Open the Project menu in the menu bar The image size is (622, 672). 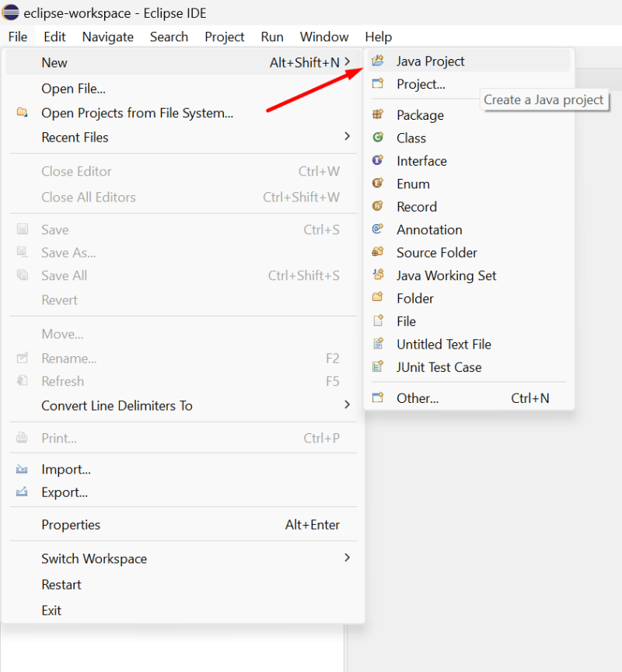tap(225, 37)
